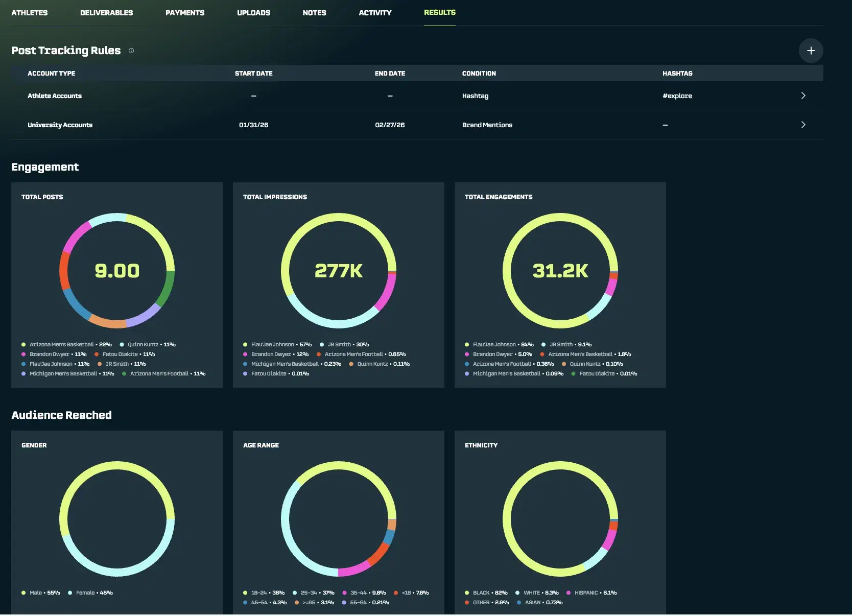The height and width of the screenshot is (616, 852).
Task: Click the 02/27/26 end date cell
Action: click(x=390, y=125)
